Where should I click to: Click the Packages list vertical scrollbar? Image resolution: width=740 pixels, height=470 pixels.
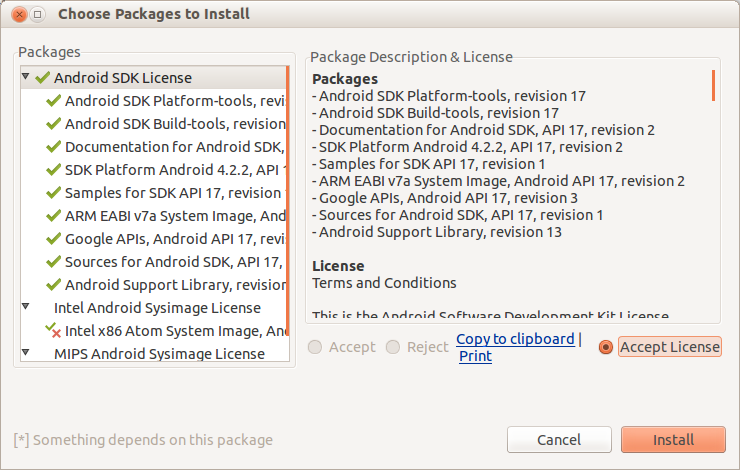point(287,201)
